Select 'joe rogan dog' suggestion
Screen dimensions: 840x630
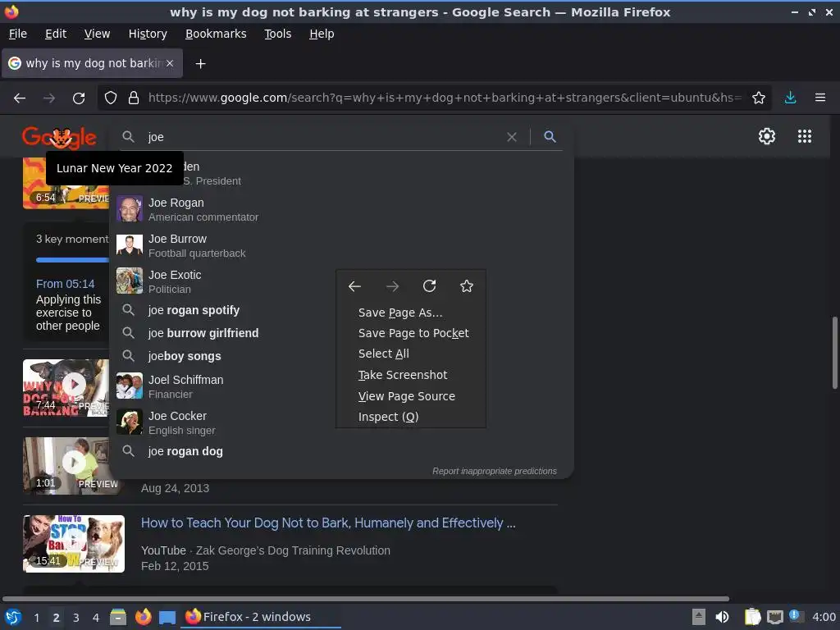[340, 452]
